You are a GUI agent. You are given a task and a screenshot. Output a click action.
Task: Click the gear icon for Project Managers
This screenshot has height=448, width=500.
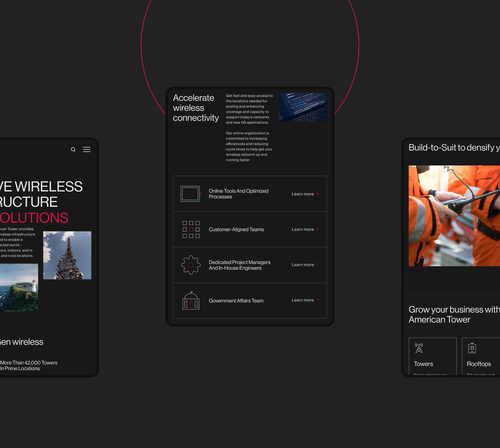tap(191, 265)
